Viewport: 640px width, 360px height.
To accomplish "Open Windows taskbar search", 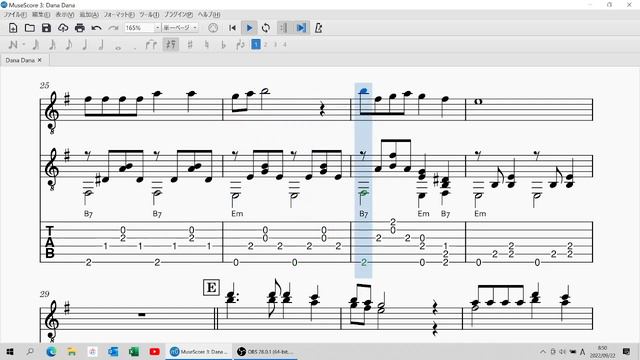I will click(30, 351).
